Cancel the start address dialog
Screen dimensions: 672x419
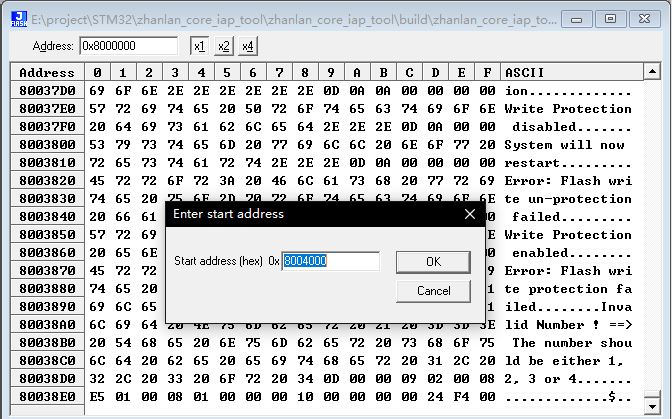pyautogui.click(x=433, y=291)
